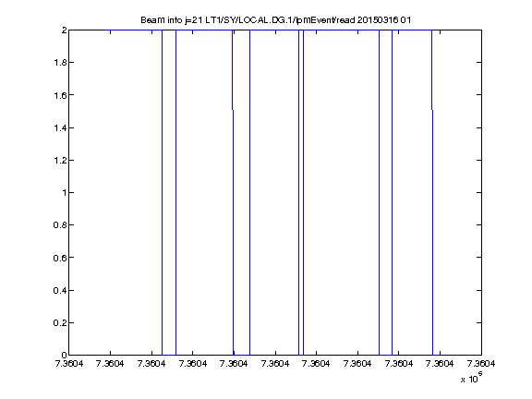Viewport: 532px width, 399px height.
Task: Select y-axis tick label 1.6
Action: [60, 95]
